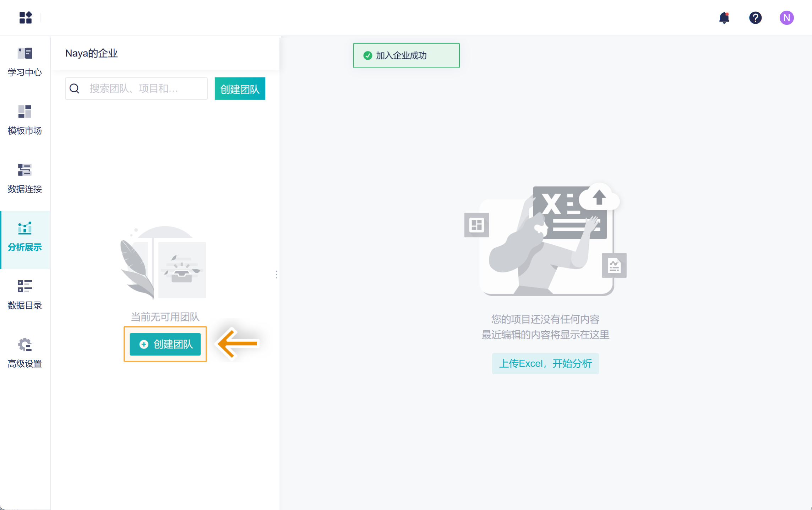Go to 学习中心 in the sidebar

point(25,62)
